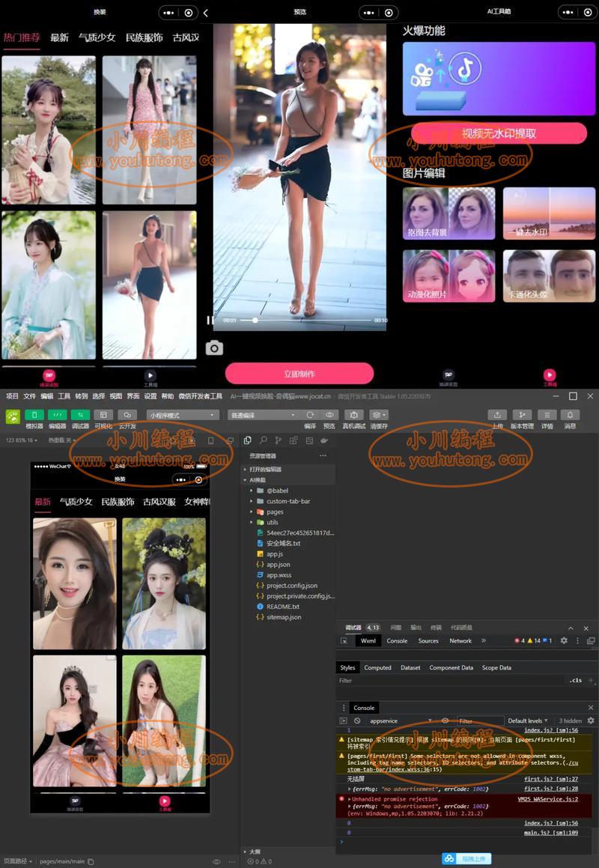The image size is (599, 868).
Task: Select the extensions icon in editor sidebar
Action: [294, 440]
